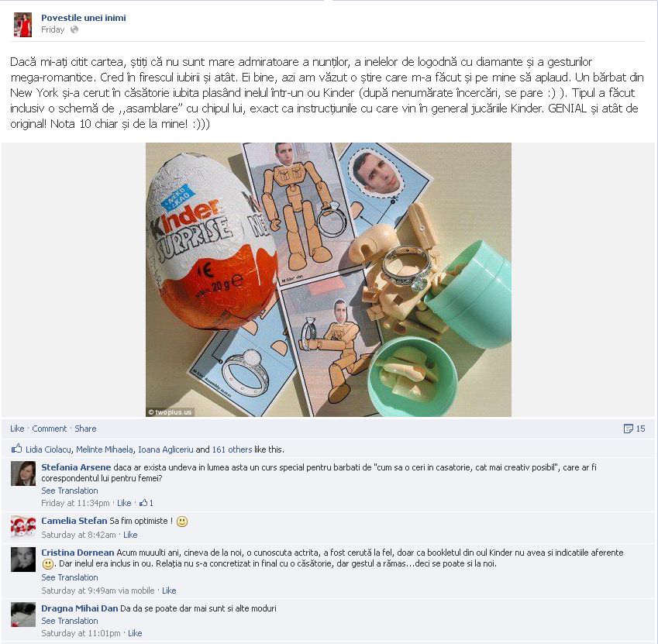Click Comment under the Kinder photo
This screenshot has width=658, height=644.
pos(50,429)
